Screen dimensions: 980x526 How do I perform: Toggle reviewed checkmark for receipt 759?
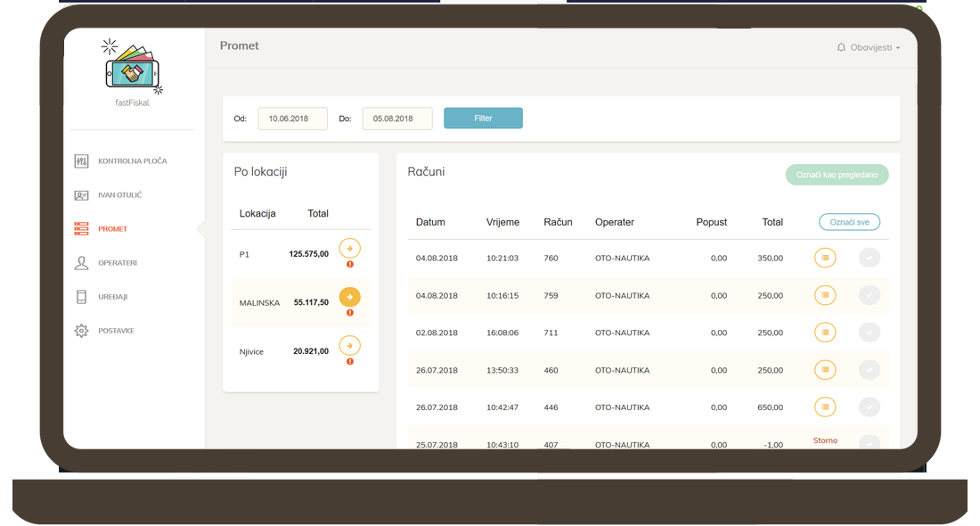pos(869,295)
